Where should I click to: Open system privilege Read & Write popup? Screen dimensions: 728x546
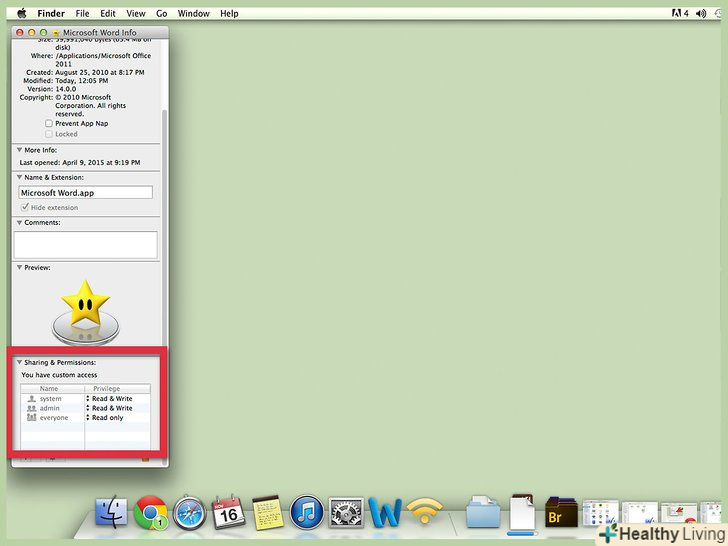110,399
